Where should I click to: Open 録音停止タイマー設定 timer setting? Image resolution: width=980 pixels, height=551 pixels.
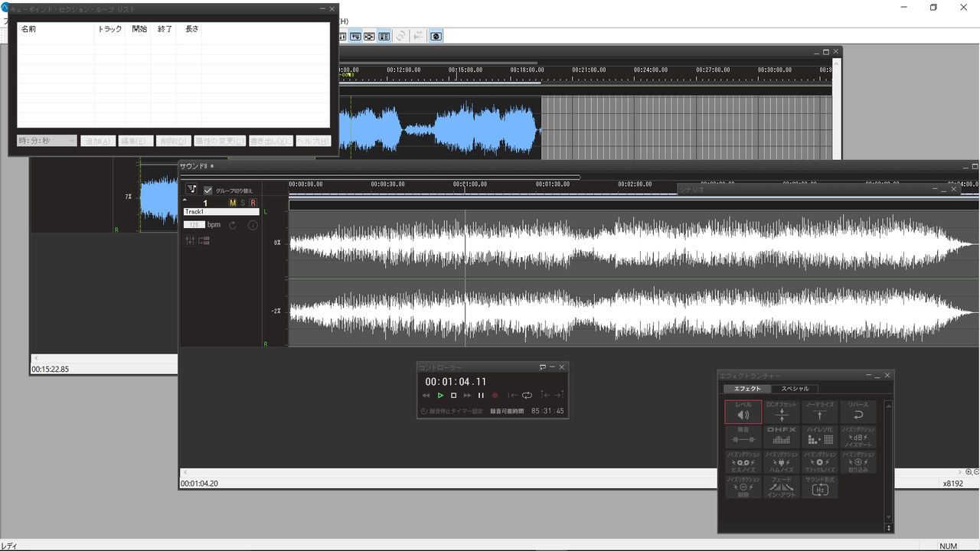[x=451, y=411]
